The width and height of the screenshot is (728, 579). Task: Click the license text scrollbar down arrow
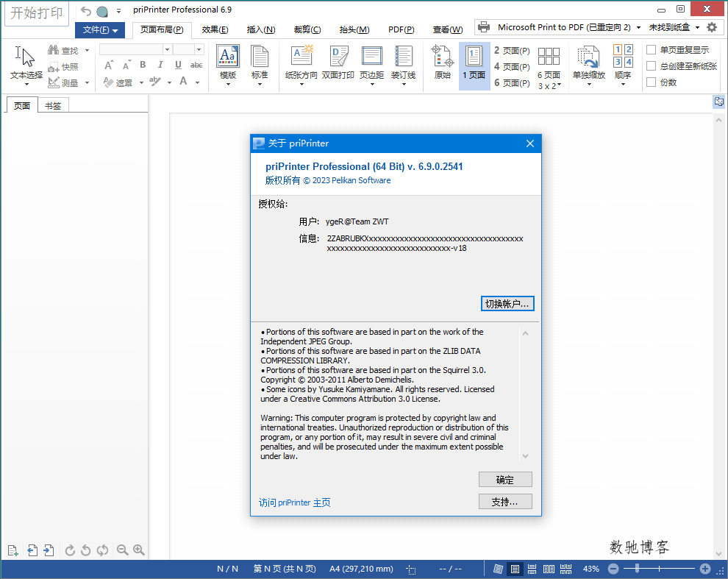tap(525, 456)
